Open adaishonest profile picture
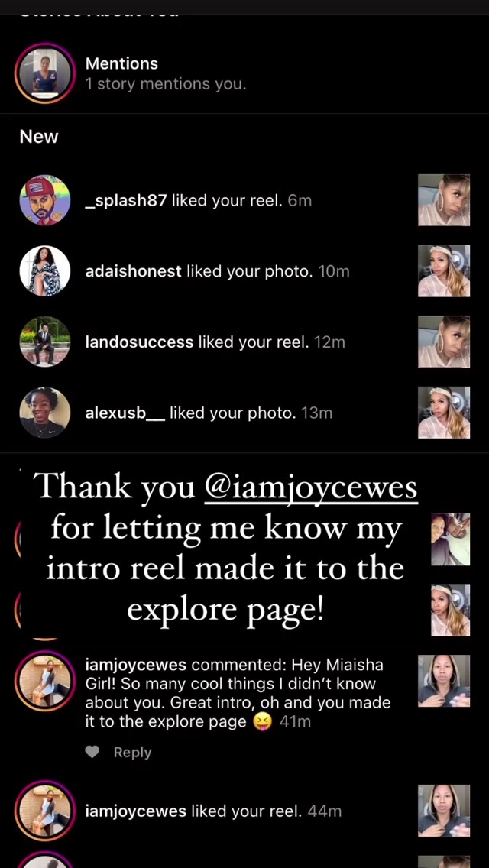 coord(45,270)
